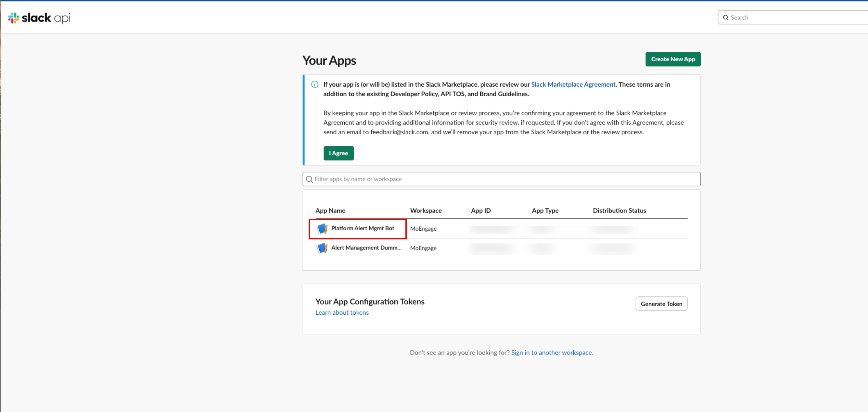Image resolution: width=868 pixels, height=412 pixels.
Task: Click the Distribution Status column header
Action: click(619, 210)
